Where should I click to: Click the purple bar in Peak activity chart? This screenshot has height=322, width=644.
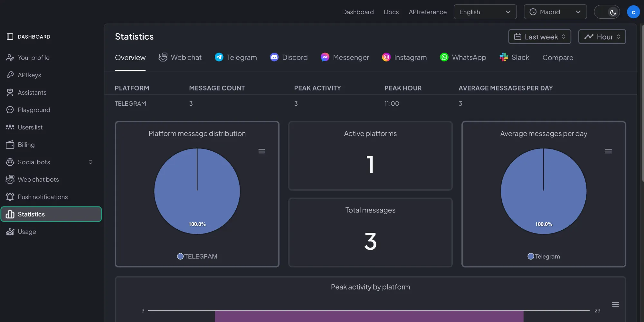point(369,316)
